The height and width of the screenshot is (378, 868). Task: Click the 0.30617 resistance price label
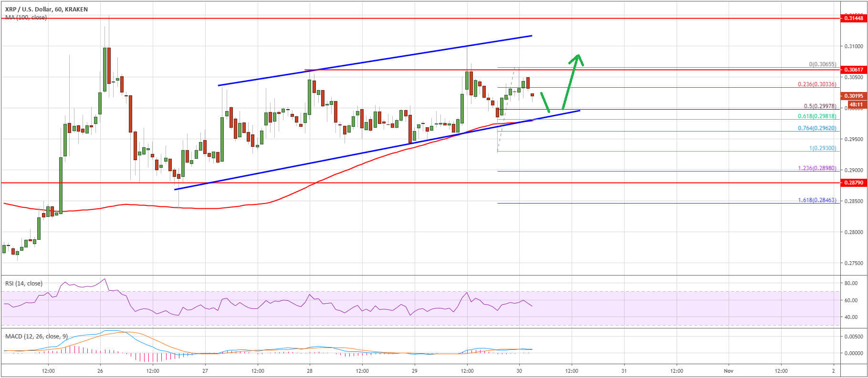click(x=853, y=70)
